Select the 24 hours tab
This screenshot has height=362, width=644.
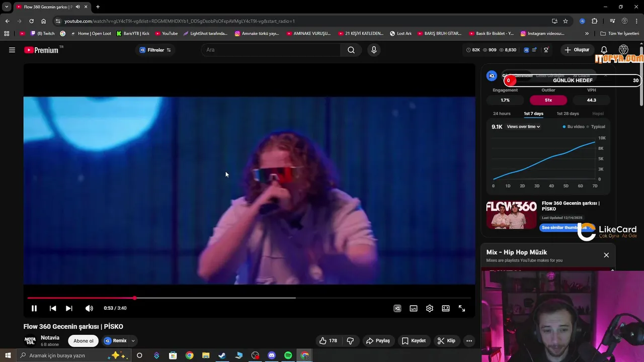(x=502, y=114)
